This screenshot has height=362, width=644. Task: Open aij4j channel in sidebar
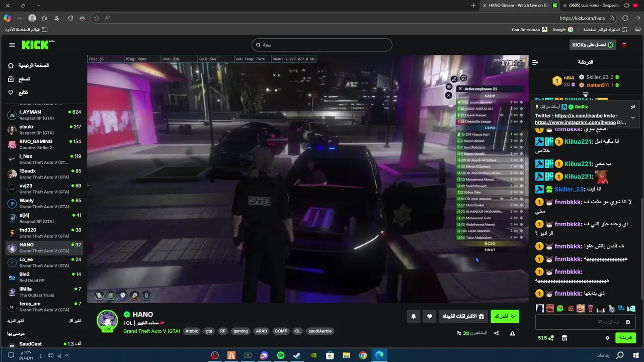click(43, 218)
